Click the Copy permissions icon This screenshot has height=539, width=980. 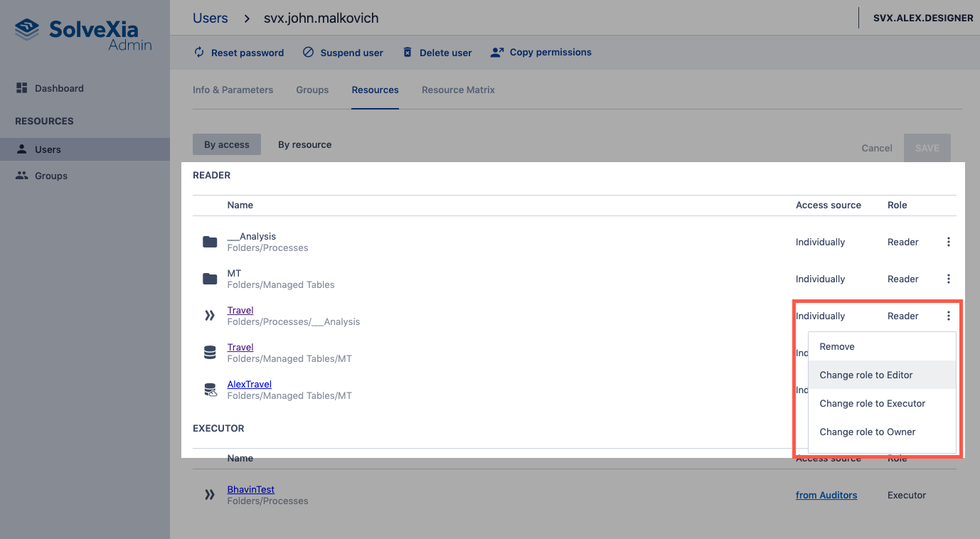[496, 53]
